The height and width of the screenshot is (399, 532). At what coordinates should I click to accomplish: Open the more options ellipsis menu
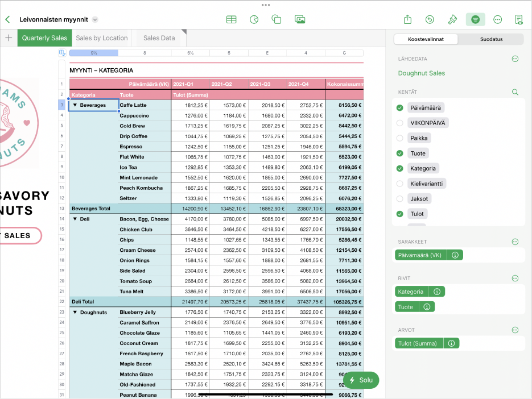click(x=498, y=20)
